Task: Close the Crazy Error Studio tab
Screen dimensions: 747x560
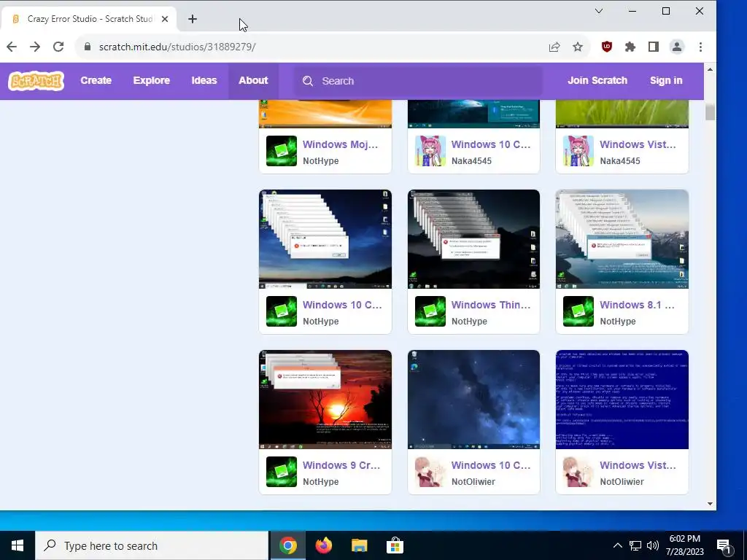Action: 165,19
